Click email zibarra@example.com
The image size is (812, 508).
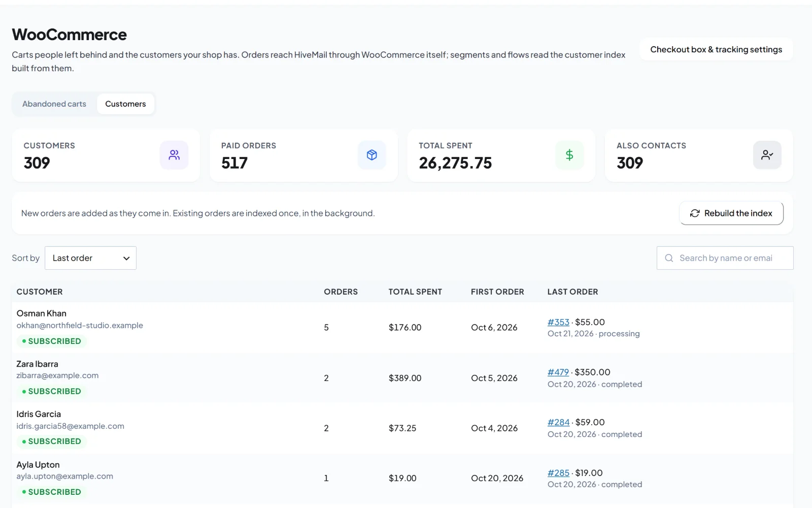57,375
